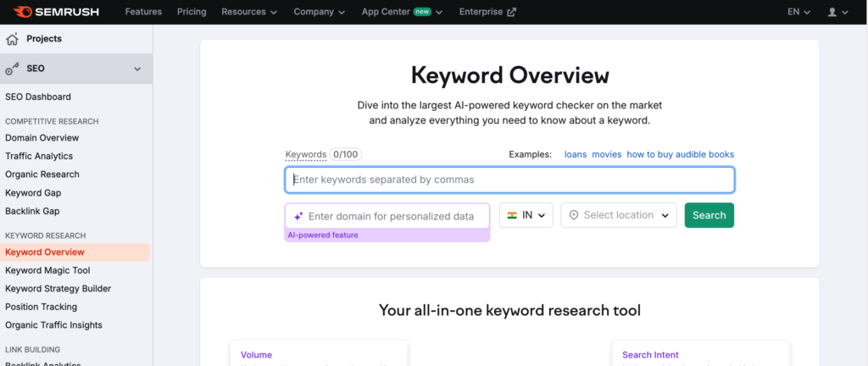Open Features in top navigation

coord(143,12)
